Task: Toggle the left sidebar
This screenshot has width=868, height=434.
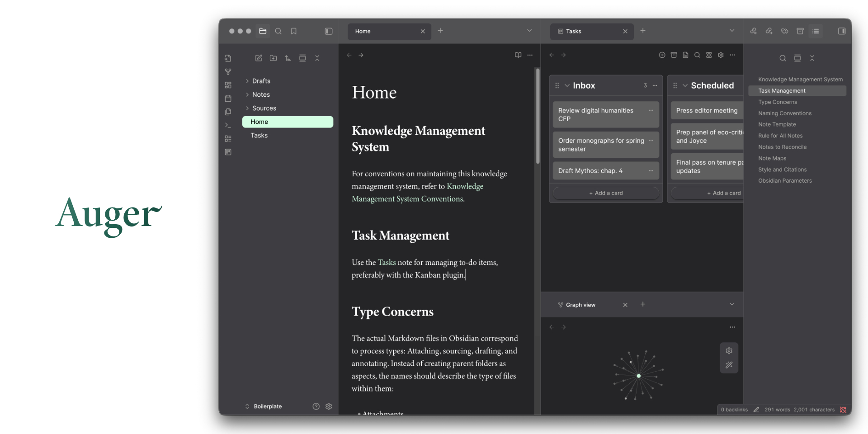Action: tap(329, 31)
